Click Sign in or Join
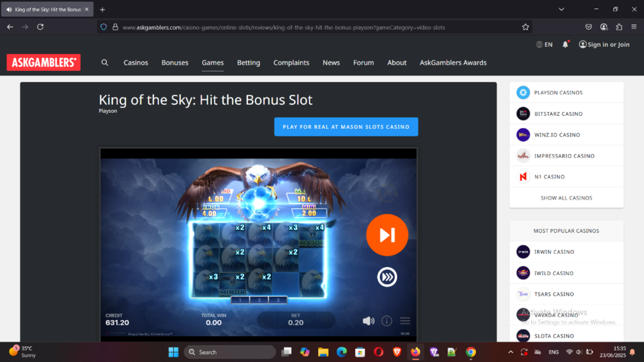This screenshot has height=362, width=644. [x=604, y=44]
